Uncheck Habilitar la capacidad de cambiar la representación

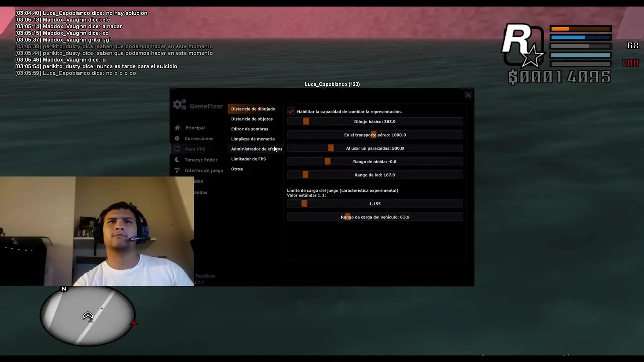point(291,111)
